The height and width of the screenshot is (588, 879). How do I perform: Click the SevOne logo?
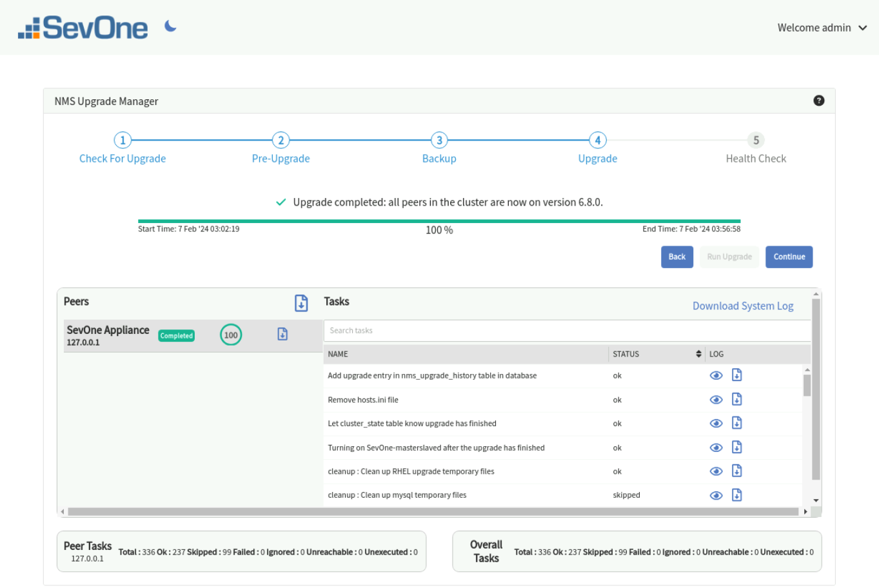[x=83, y=28]
